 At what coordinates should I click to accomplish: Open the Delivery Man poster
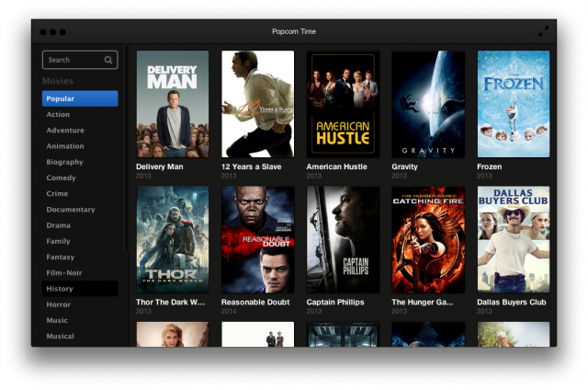click(173, 104)
